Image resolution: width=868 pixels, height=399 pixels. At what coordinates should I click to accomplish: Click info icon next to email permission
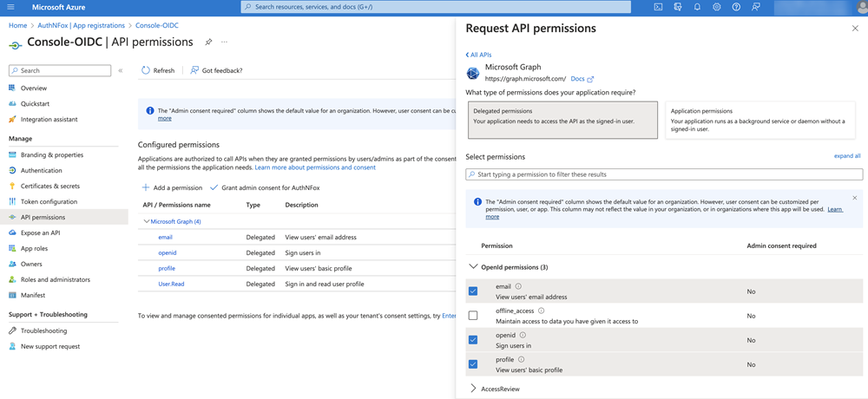(518, 286)
